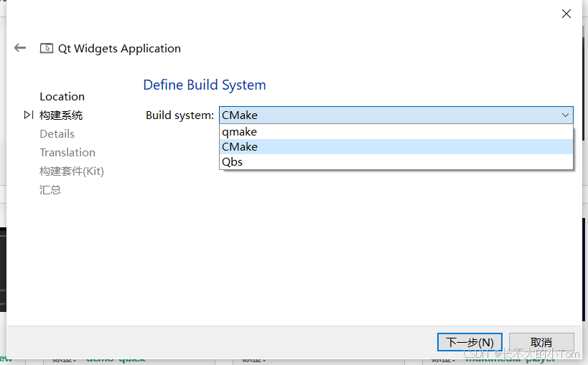Select the 汇总 summary step
Viewport: 588px width, 365px height.
point(50,190)
